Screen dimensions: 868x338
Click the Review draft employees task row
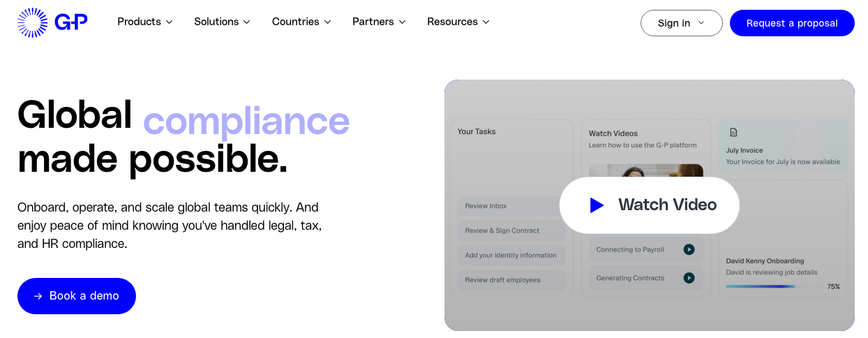pos(511,280)
